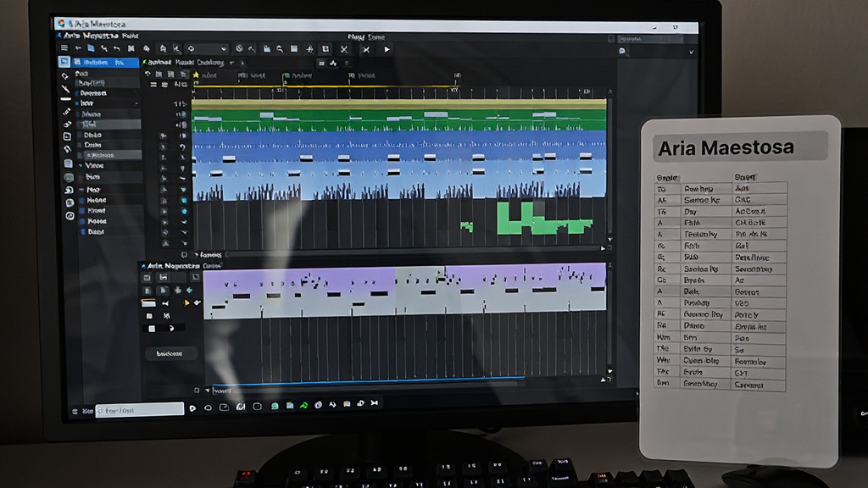Toggle the disclosure triangle under the track lanes
This screenshot has width=868, height=488.
pos(197,255)
